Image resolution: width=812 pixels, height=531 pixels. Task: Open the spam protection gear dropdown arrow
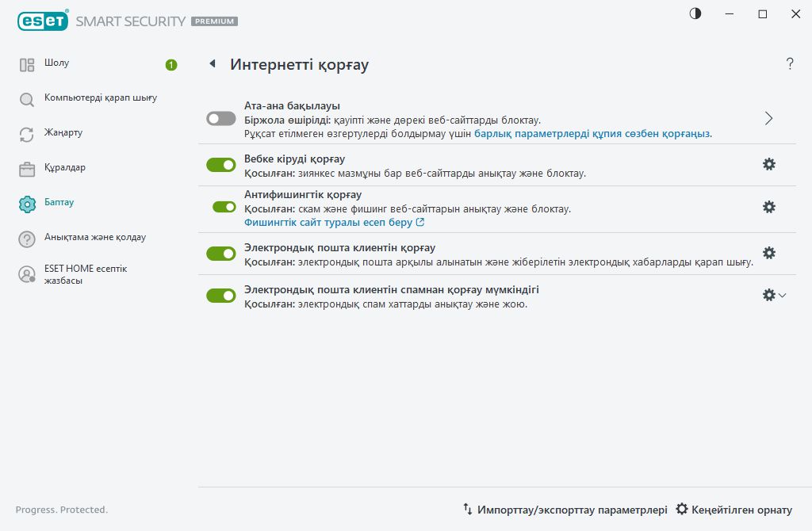point(783,296)
